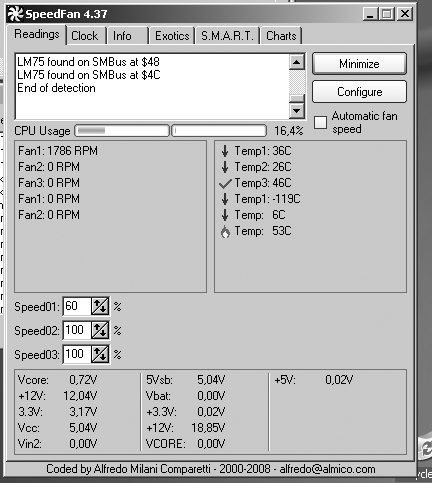Screen dimensions: 432x483
Task: Adjust the Speed02 spinner arrows
Action: click(x=100, y=330)
